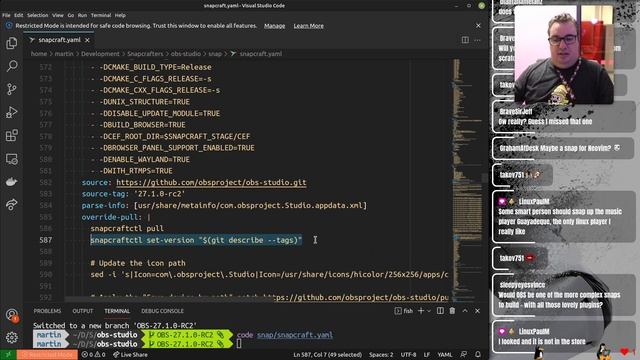Open the obs-studio.git GitHub source link
The image size is (640, 360).
click(211, 182)
